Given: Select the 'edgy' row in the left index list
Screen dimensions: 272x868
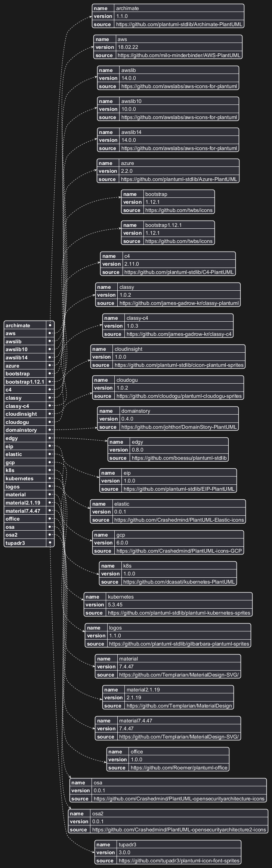Looking at the screenshot, I should (x=29, y=438).
